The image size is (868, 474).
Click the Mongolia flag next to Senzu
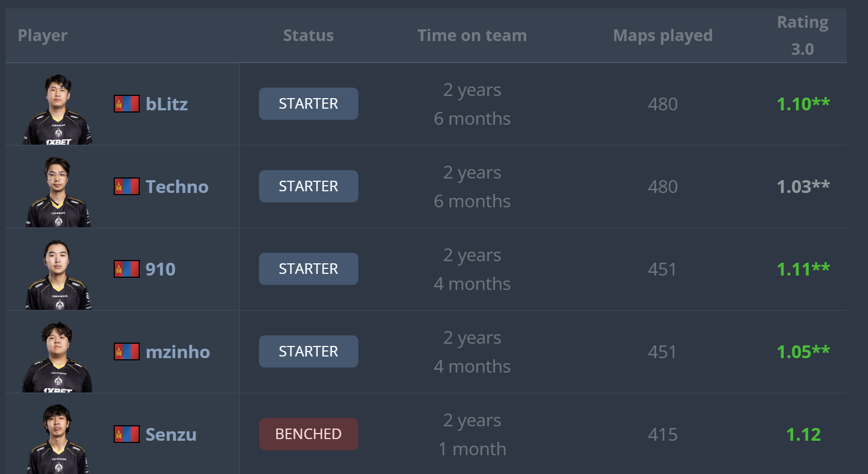click(x=126, y=434)
